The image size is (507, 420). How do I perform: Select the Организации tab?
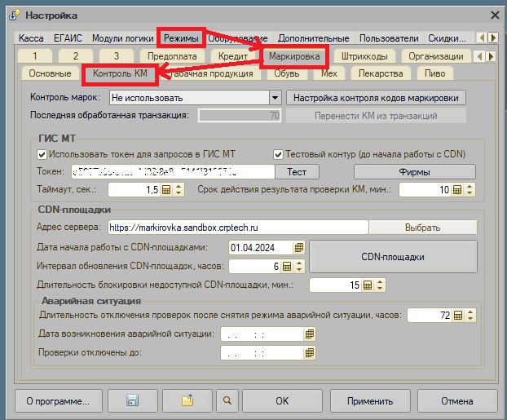(436, 56)
